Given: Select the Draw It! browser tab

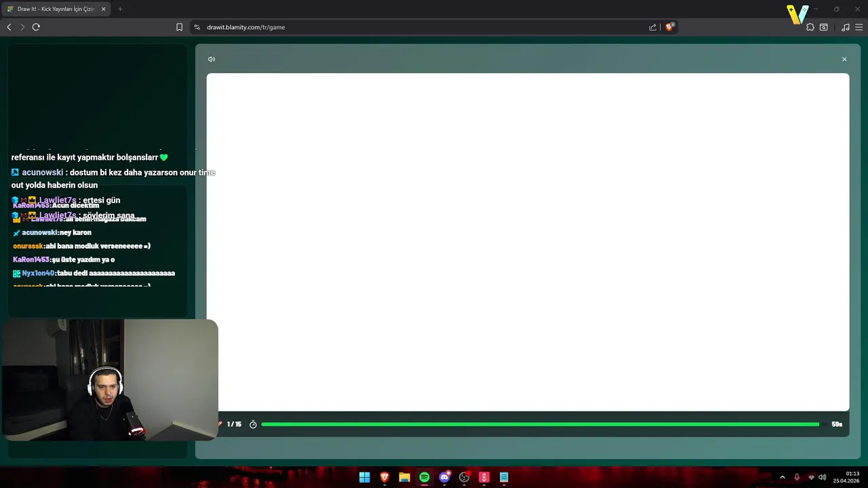Looking at the screenshot, I should pos(56,9).
